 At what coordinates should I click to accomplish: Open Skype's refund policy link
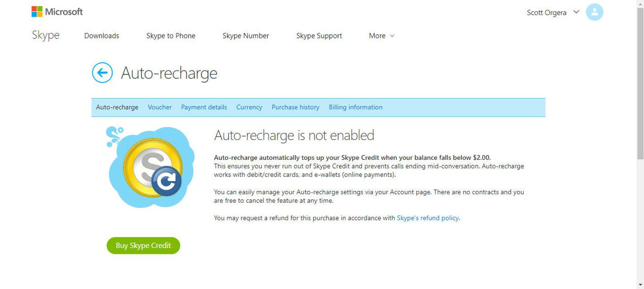(428, 218)
